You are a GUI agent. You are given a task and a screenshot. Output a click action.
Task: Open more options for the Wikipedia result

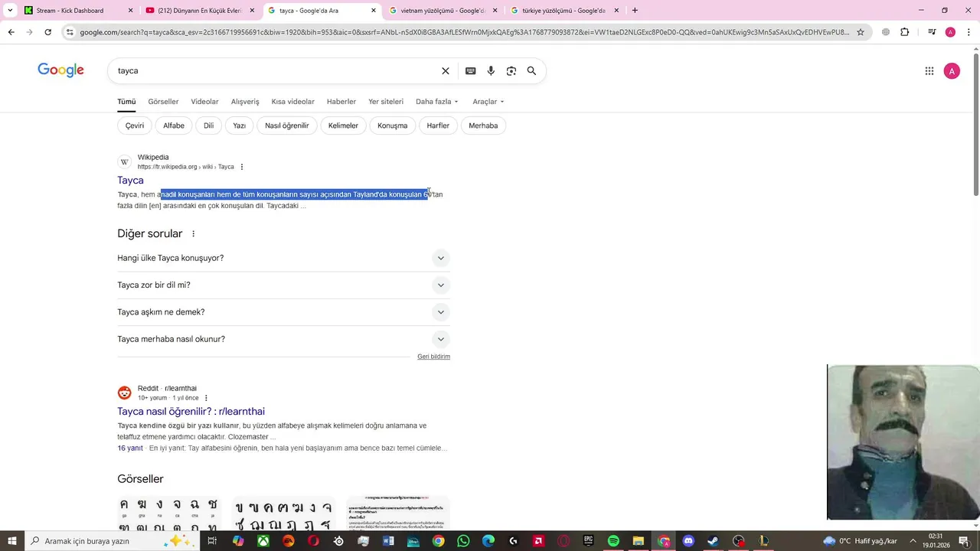(242, 167)
